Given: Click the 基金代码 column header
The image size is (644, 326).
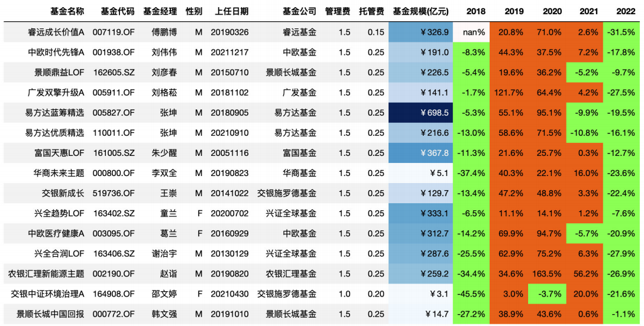Looking at the screenshot, I should pos(118,11).
